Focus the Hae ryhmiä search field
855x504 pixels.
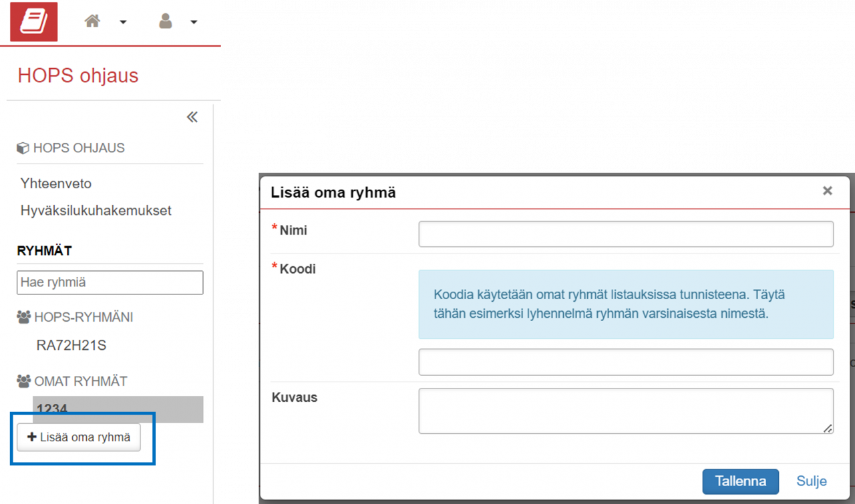(x=110, y=282)
